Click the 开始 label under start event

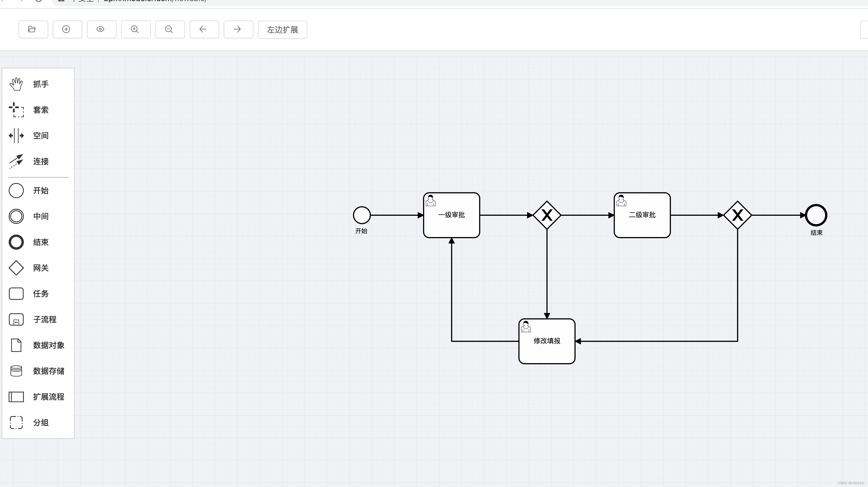[361, 231]
